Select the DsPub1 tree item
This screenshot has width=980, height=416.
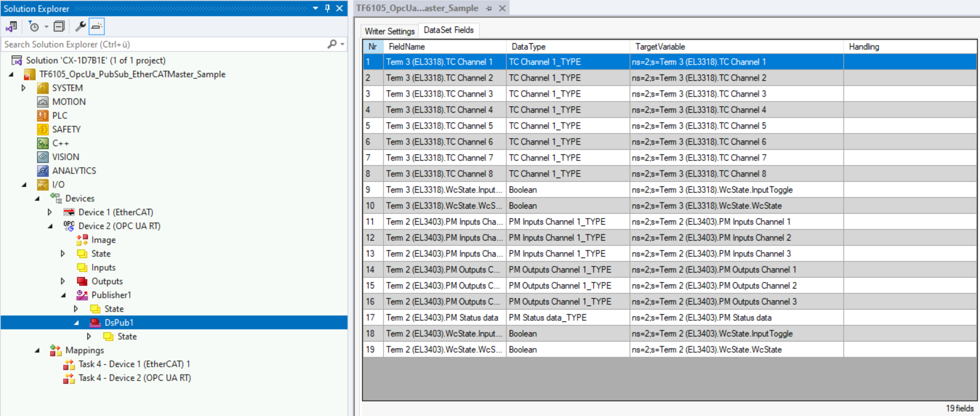coord(119,323)
